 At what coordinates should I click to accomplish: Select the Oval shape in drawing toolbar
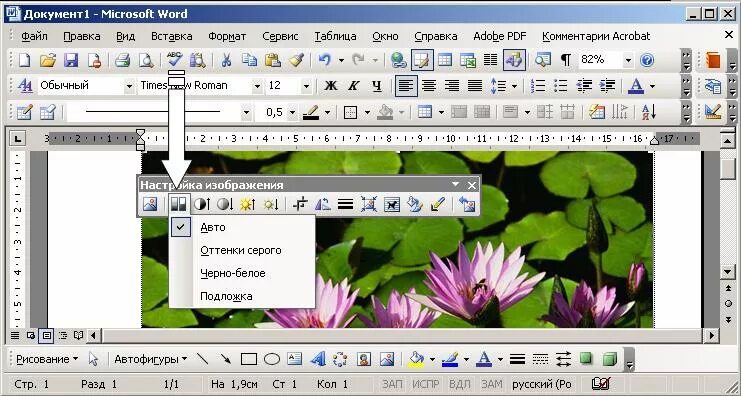tap(272, 359)
